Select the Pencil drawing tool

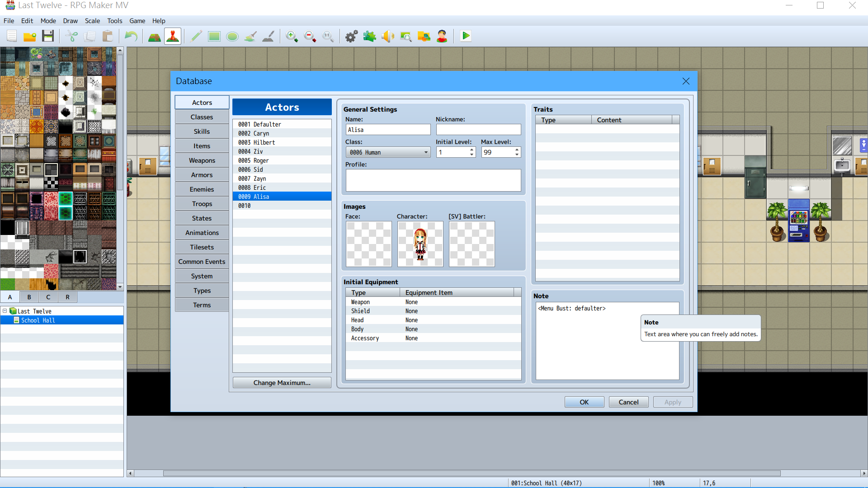click(196, 36)
